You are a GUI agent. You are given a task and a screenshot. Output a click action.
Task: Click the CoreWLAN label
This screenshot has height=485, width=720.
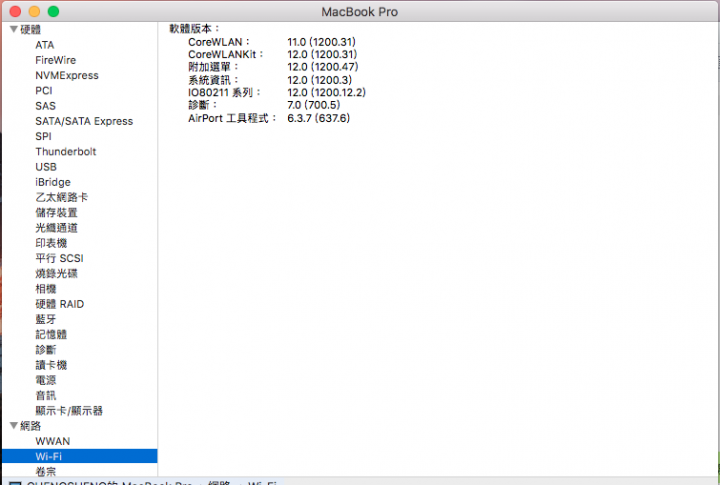(219, 42)
